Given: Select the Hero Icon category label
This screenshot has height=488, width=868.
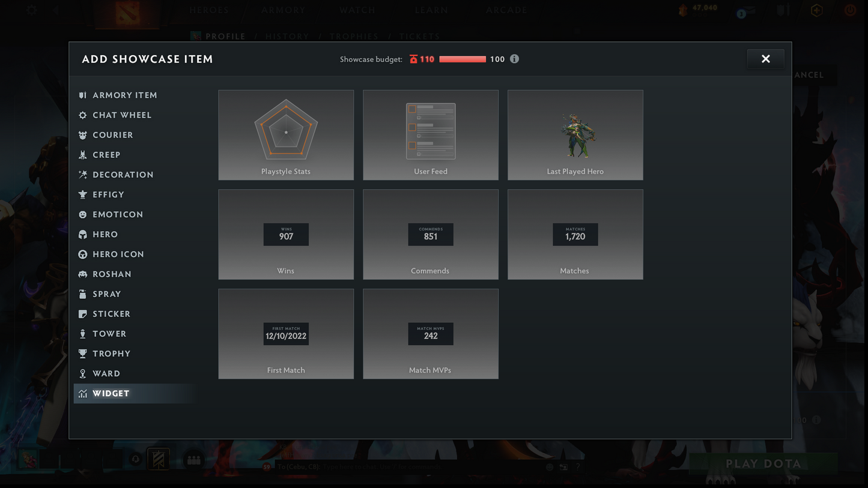Looking at the screenshot, I should pos(118,255).
